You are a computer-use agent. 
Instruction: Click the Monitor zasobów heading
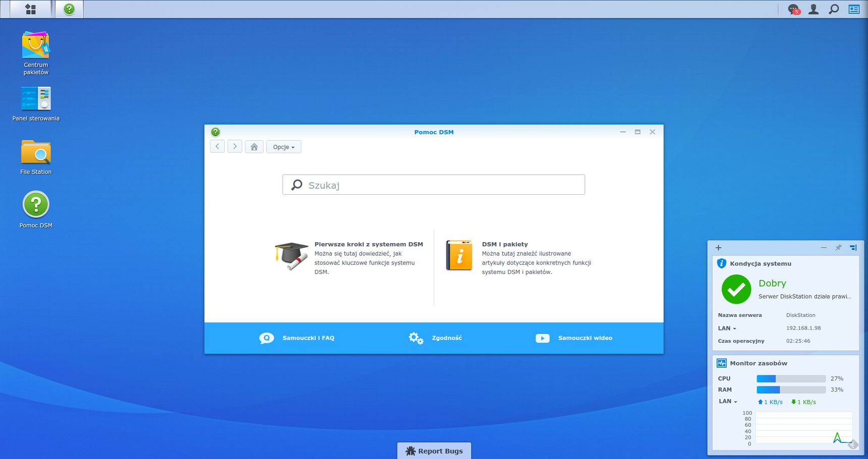coord(758,363)
